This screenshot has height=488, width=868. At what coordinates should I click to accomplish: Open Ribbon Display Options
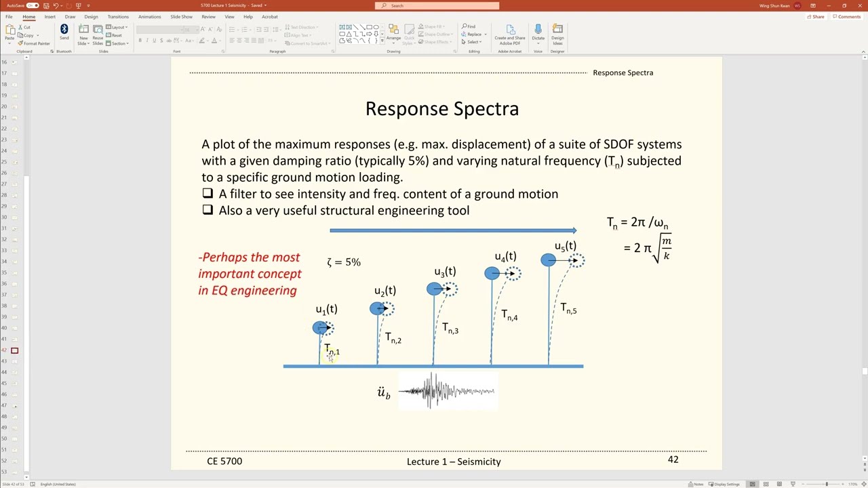[x=812, y=5]
